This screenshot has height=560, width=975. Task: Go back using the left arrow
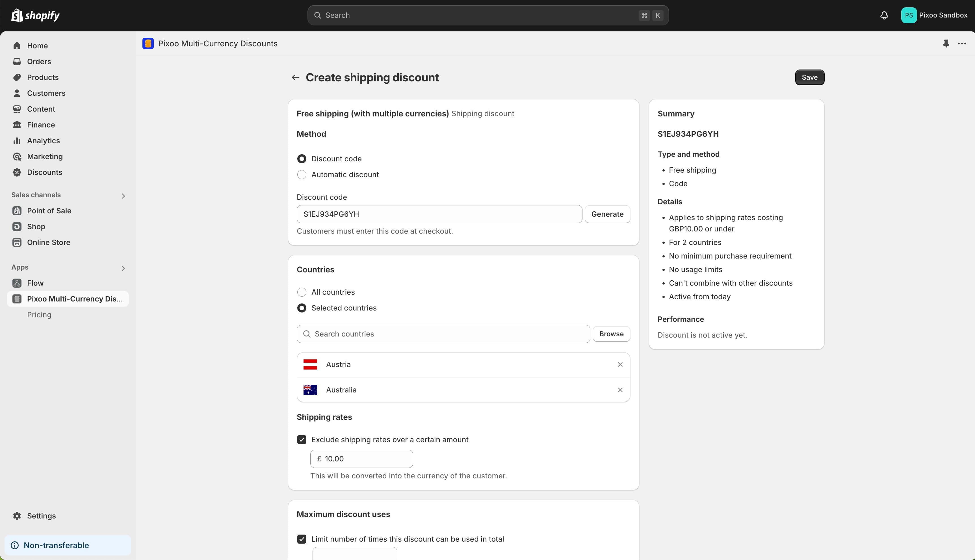click(x=295, y=77)
